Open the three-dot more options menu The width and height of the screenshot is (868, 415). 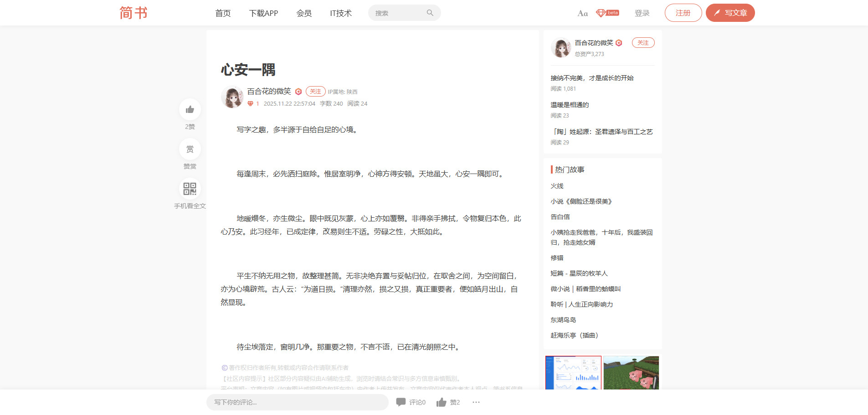[476, 402]
